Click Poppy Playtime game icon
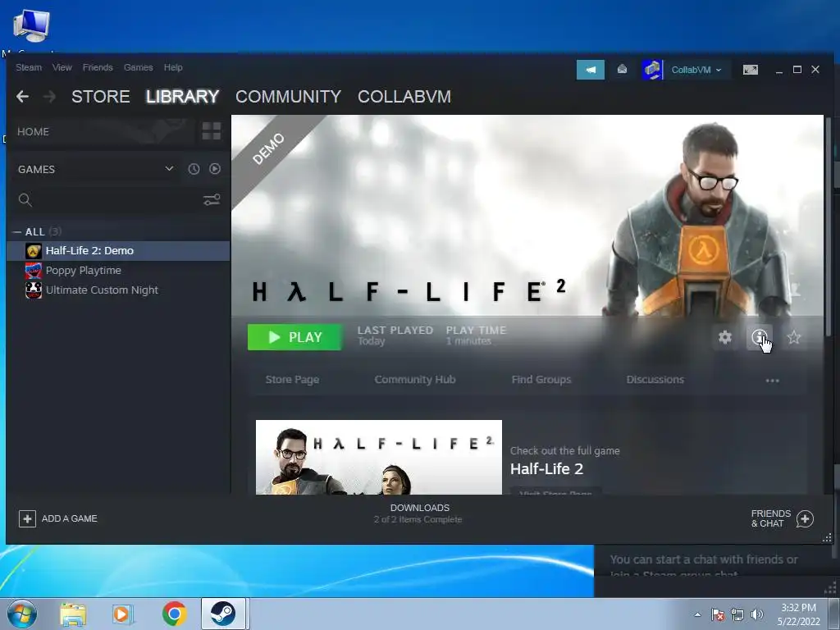This screenshot has width=840, height=630. coord(34,271)
